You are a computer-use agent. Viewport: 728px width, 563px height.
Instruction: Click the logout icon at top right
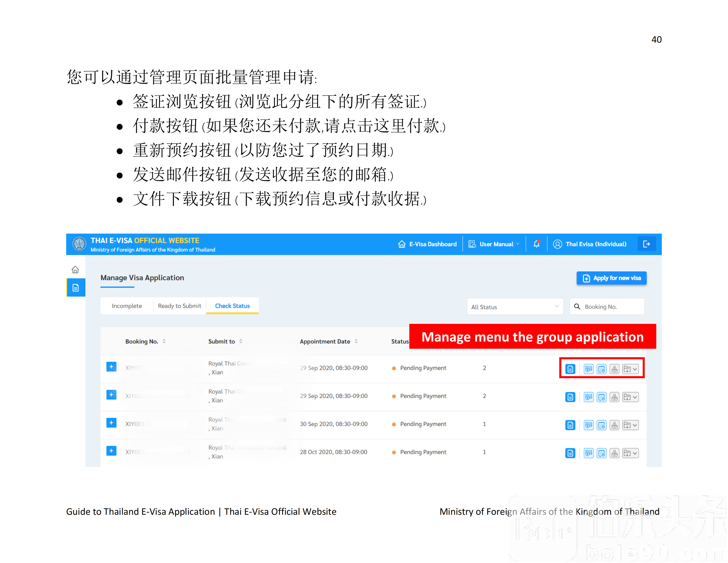click(x=647, y=244)
